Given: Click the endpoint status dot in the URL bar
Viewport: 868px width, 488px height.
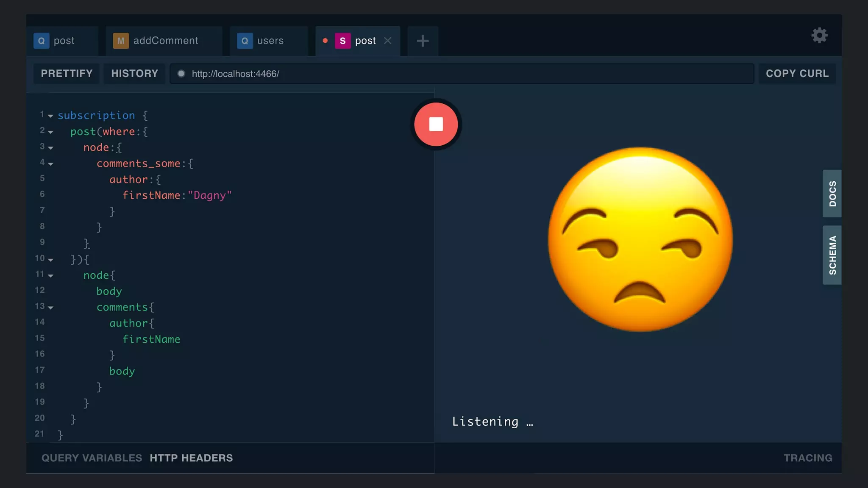Looking at the screenshot, I should point(181,74).
